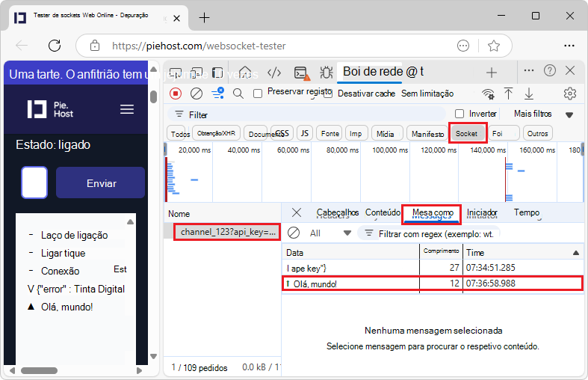
Task: Click the message text box beside Enviar
Action: pos(34,183)
